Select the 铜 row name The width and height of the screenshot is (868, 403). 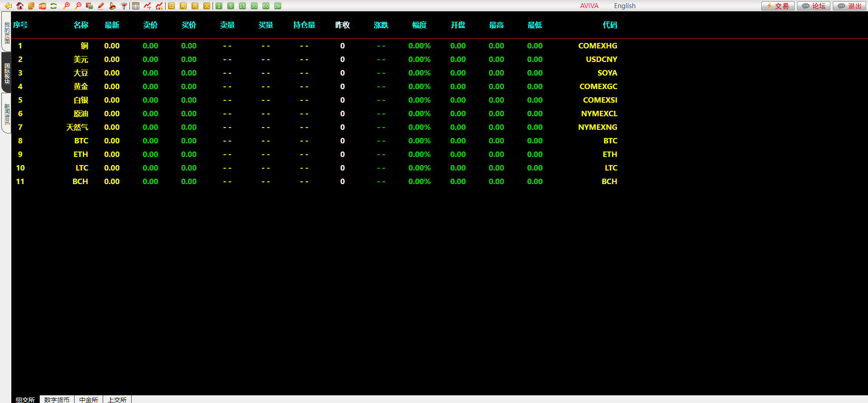point(85,46)
